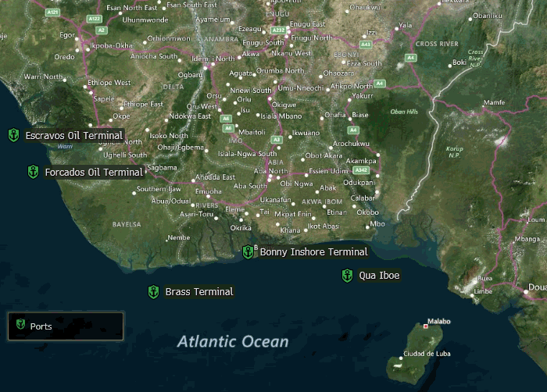Click the Ports legend shield icon
Viewport: 547px width, 392px height.
20,326
